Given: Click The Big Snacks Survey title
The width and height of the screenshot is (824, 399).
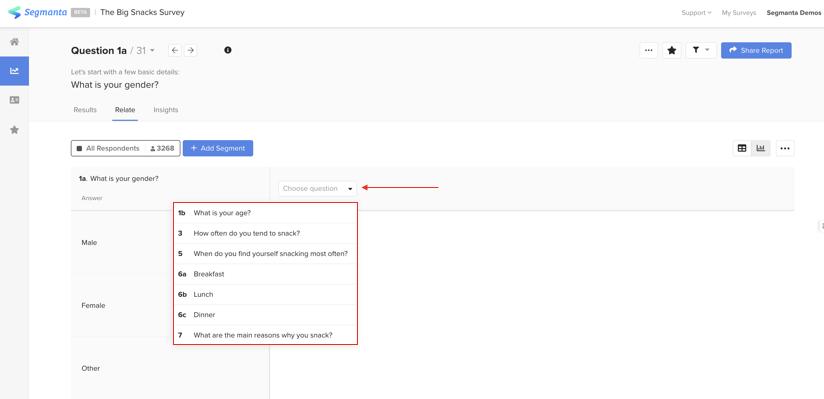Looking at the screenshot, I should tap(142, 12).
